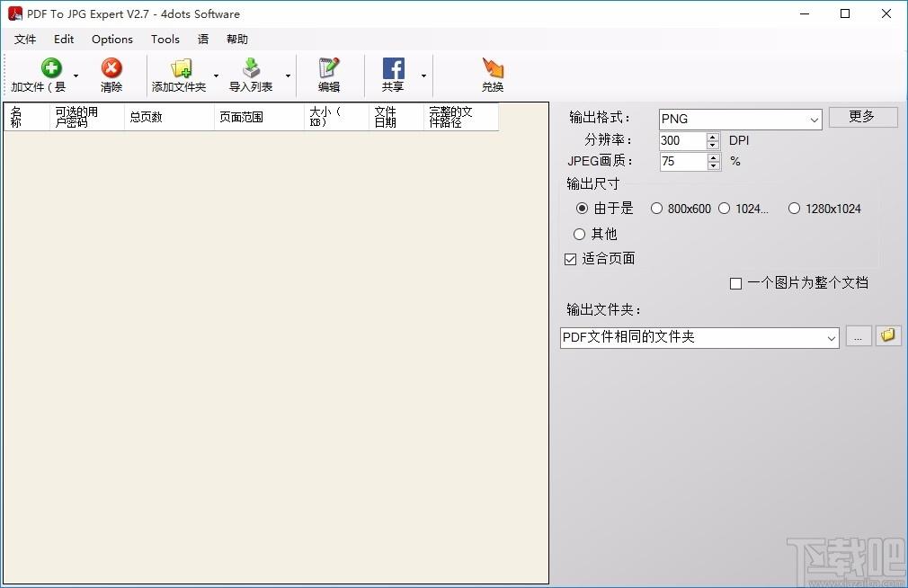Expand the Add Folder dropdown arrow
Screen dimensions: 908x588
point(216,76)
